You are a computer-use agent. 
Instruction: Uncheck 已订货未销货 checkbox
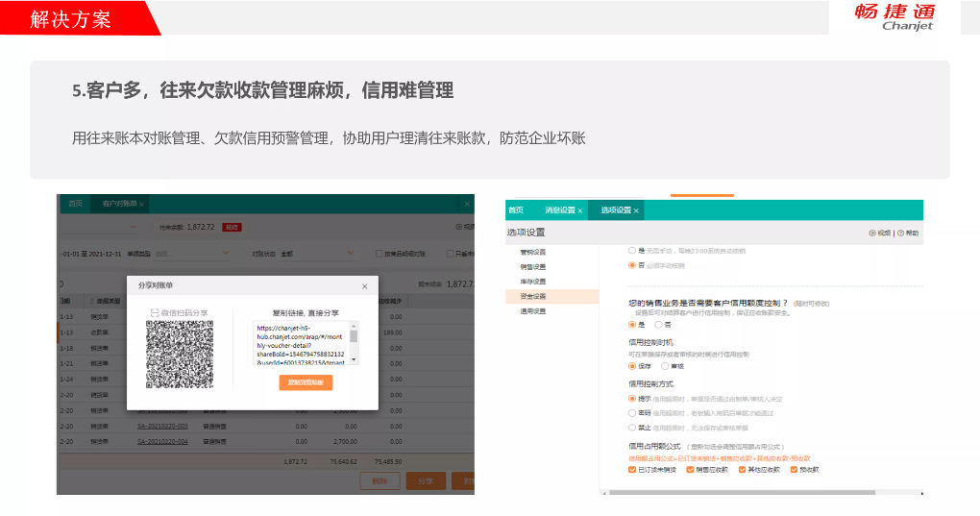pyautogui.click(x=632, y=470)
